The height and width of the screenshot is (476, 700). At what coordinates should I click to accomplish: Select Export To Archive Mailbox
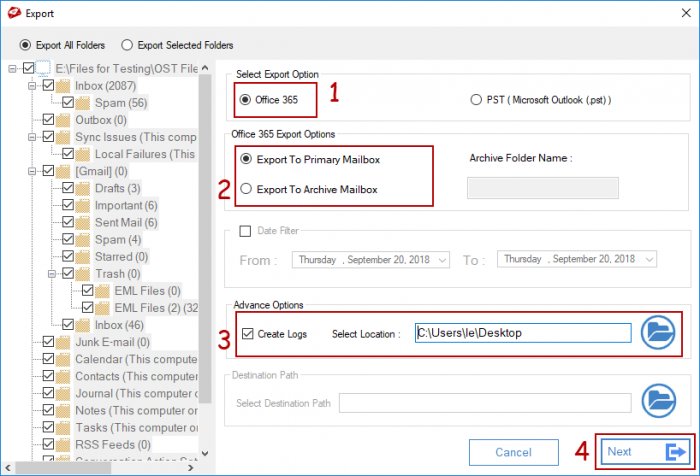coord(246,189)
